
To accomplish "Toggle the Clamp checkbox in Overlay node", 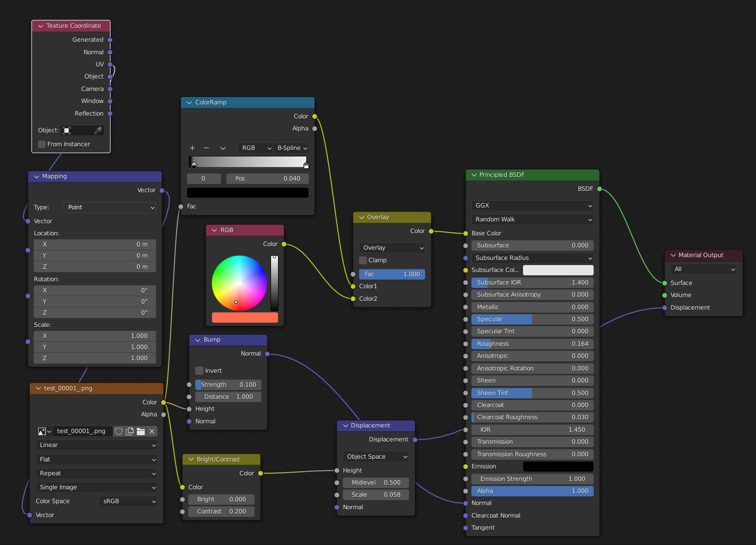I will 363,260.
